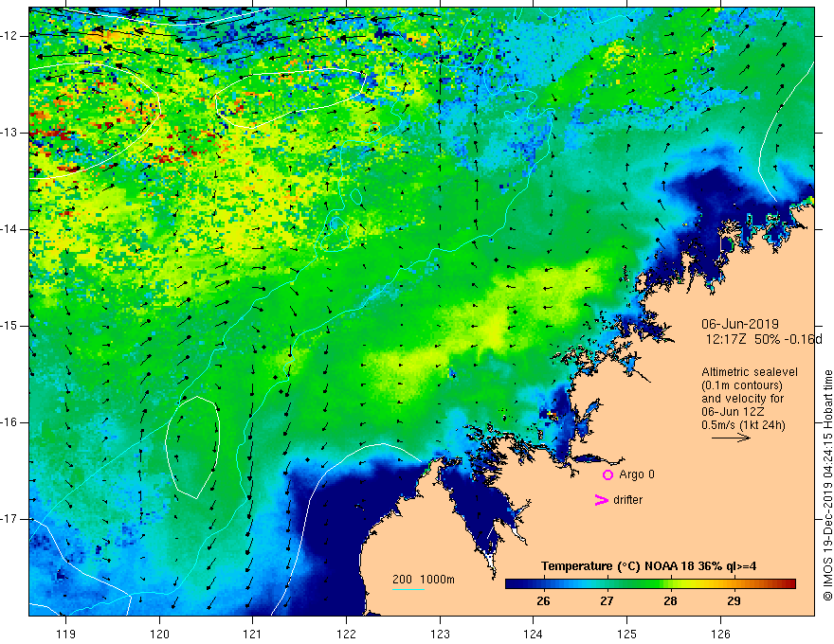
Task: Click the 29 value on temperature scale
Action: 734,601
